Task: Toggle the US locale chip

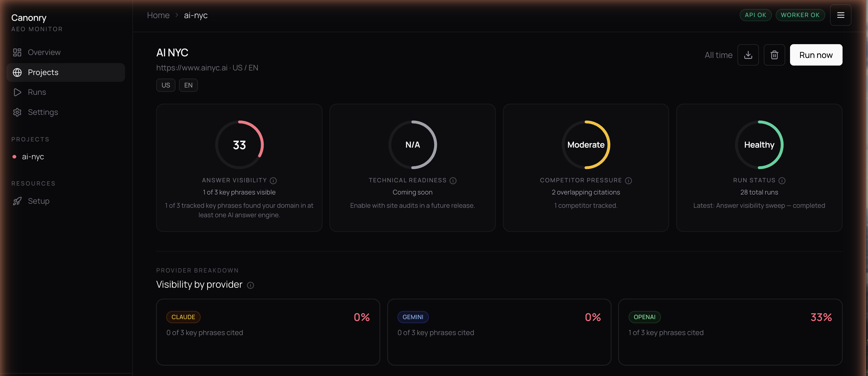Action: 165,85
